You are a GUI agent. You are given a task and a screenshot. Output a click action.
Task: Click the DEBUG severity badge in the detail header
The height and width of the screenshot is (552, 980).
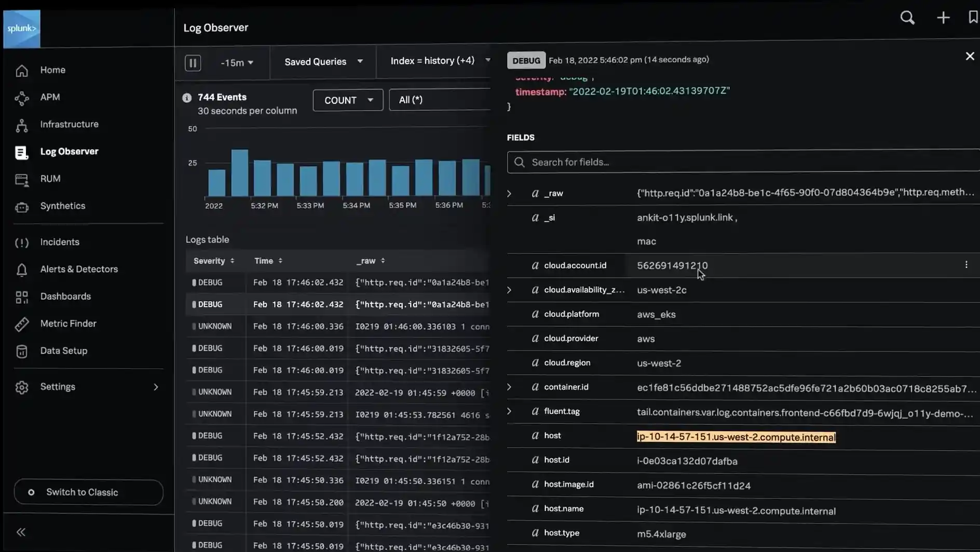click(526, 60)
